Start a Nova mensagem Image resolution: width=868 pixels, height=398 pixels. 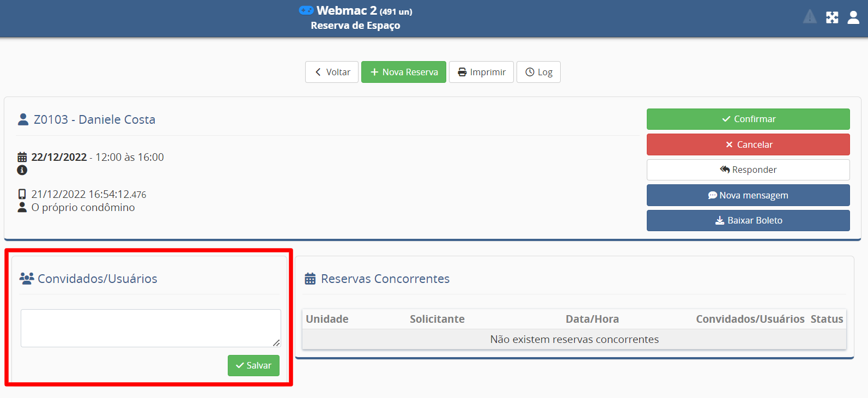(x=748, y=195)
